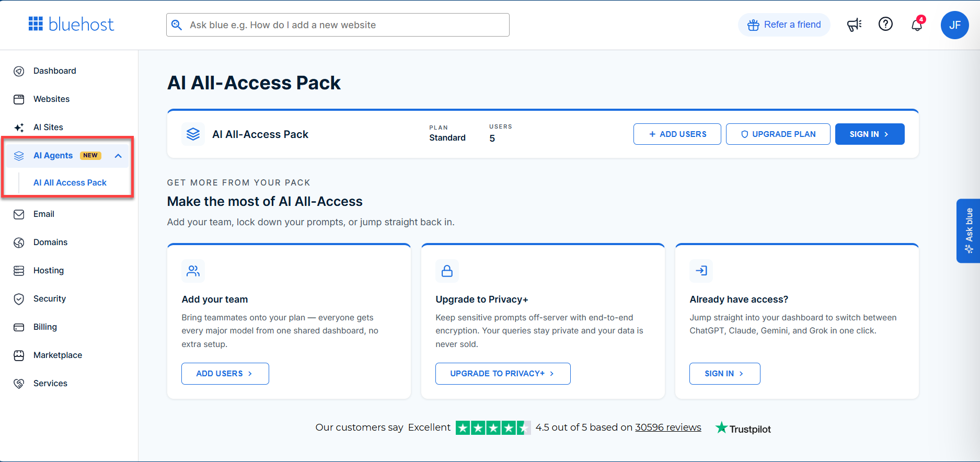Click UPGRADE TO PRIVACY+ button
980x462 pixels.
pyautogui.click(x=502, y=374)
